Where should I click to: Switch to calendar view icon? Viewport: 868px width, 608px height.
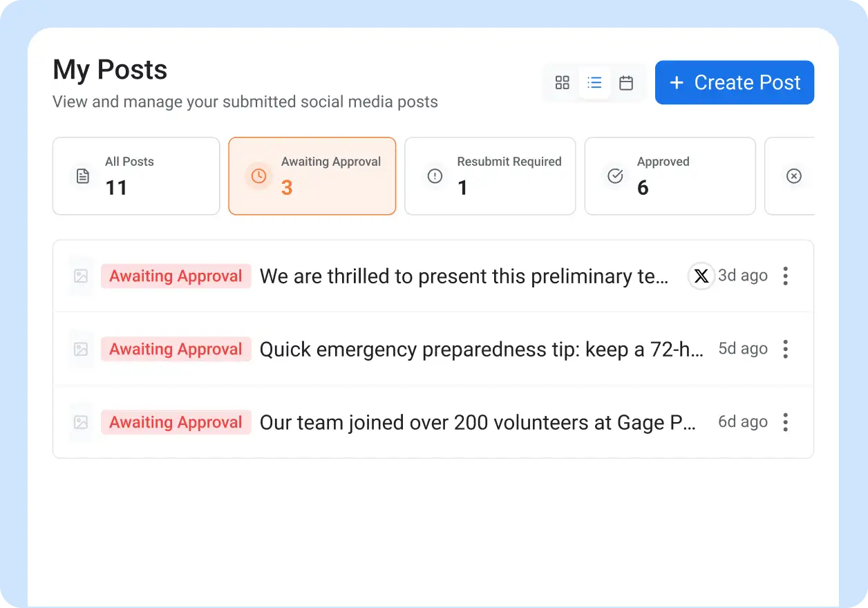(626, 83)
